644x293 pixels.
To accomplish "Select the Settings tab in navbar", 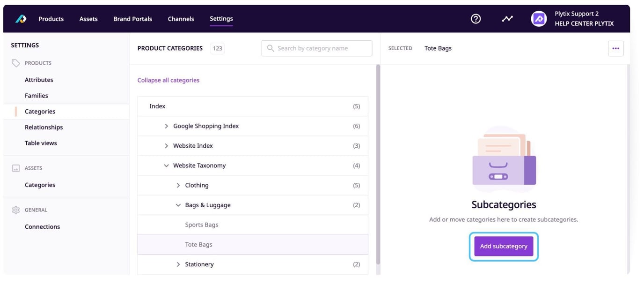I will tap(221, 19).
